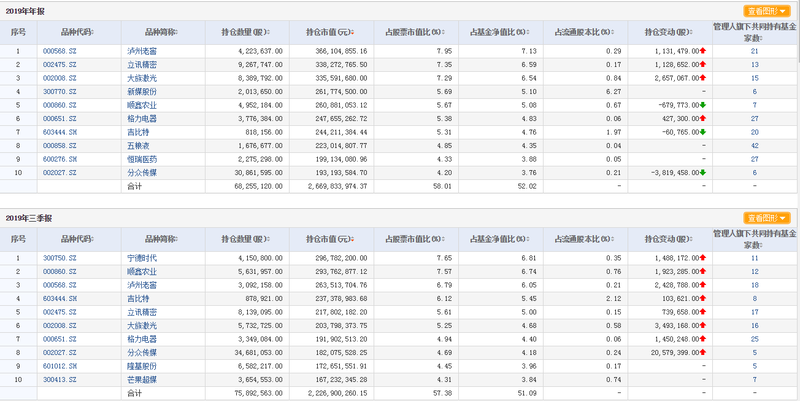Select float share ratio value 6.27
This screenshot has height=401, width=800.
(x=614, y=92)
